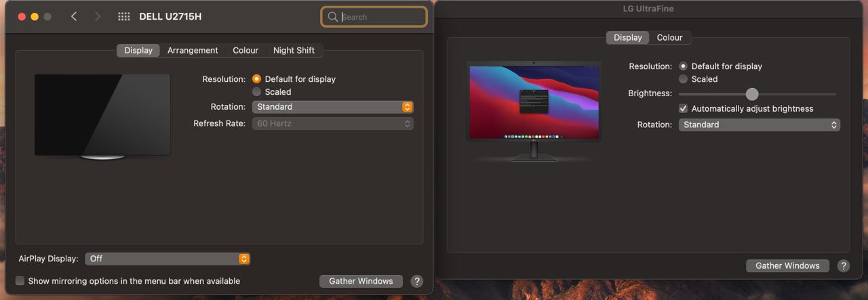This screenshot has height=300, width=868.
Task: Click the Brightness slider knob
Action: [x=751, y=94]
